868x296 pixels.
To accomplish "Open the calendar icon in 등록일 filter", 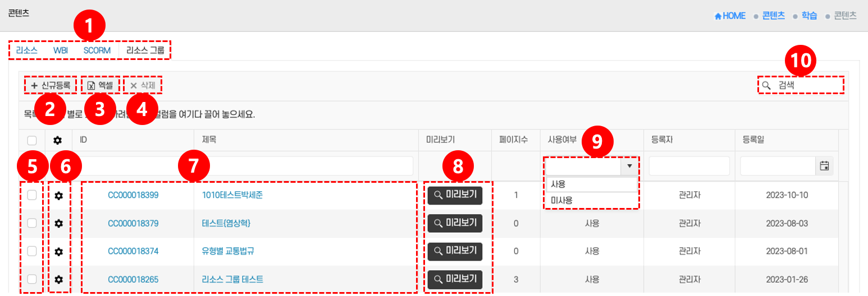I will tap(824, 166).
